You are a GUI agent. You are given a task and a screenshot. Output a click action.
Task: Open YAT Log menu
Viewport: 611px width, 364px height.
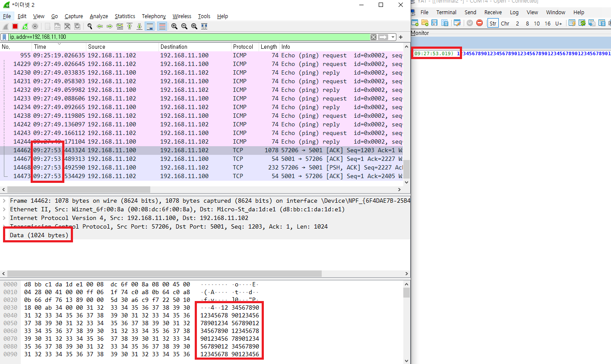[x=514, y=13]
